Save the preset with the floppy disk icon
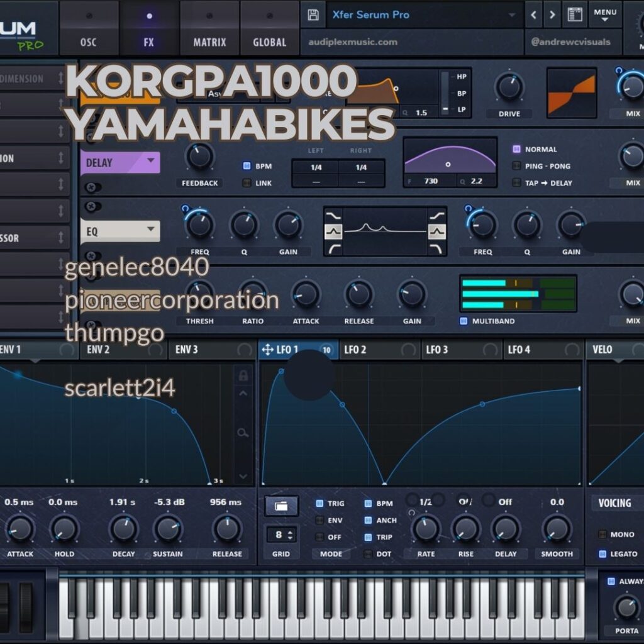This screenshot has height=644, width=644. 313,15
